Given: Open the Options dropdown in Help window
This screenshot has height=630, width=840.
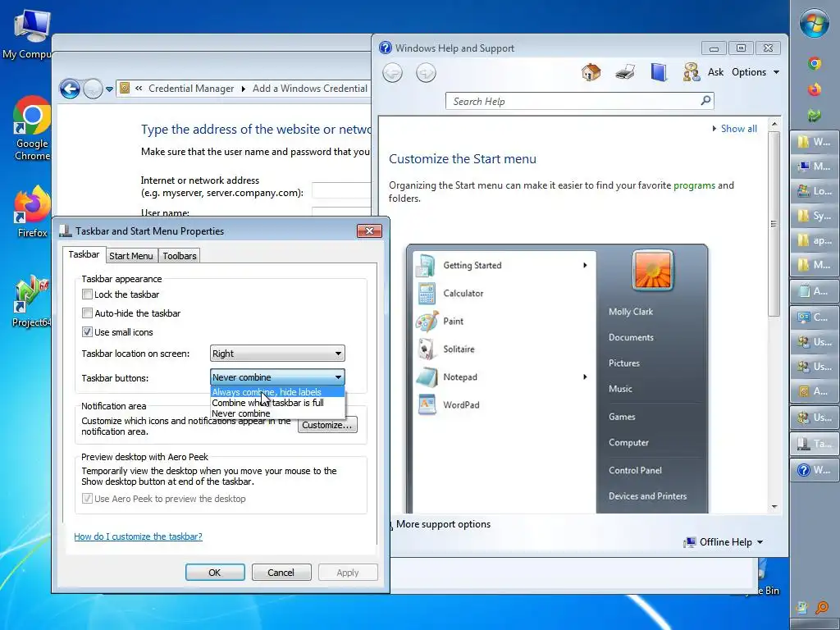Looking at the screenshot, I should tap(756, 72).
